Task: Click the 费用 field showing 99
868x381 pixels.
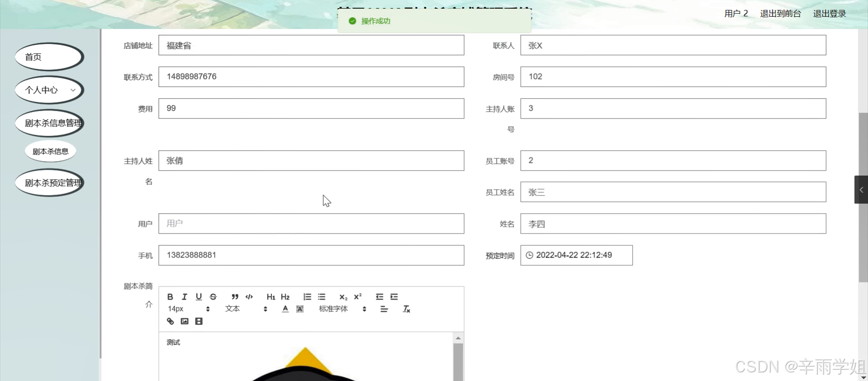Action: 311,109
